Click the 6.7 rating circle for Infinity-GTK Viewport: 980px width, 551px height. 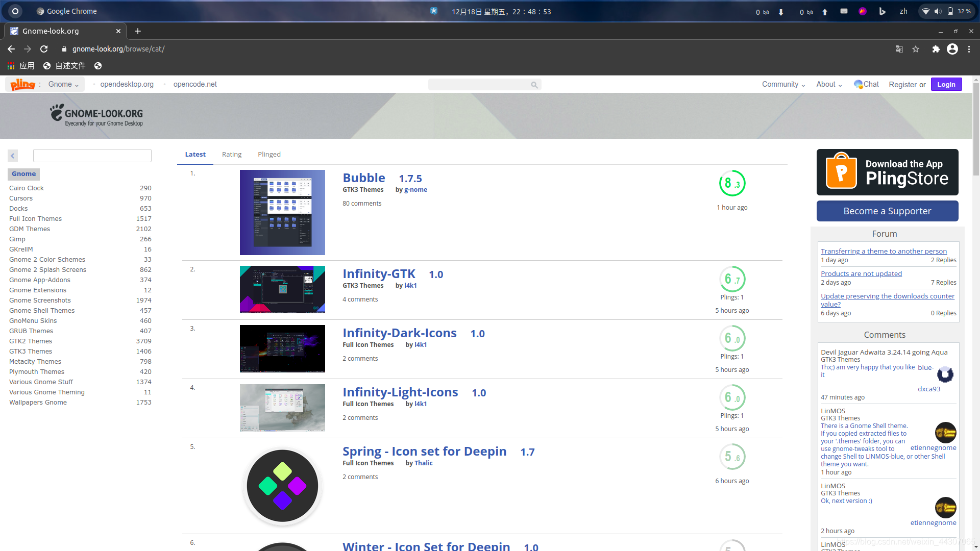point(732,279)
